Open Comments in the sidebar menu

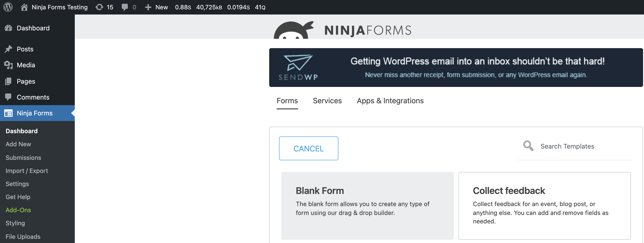[x=33, y=97]
